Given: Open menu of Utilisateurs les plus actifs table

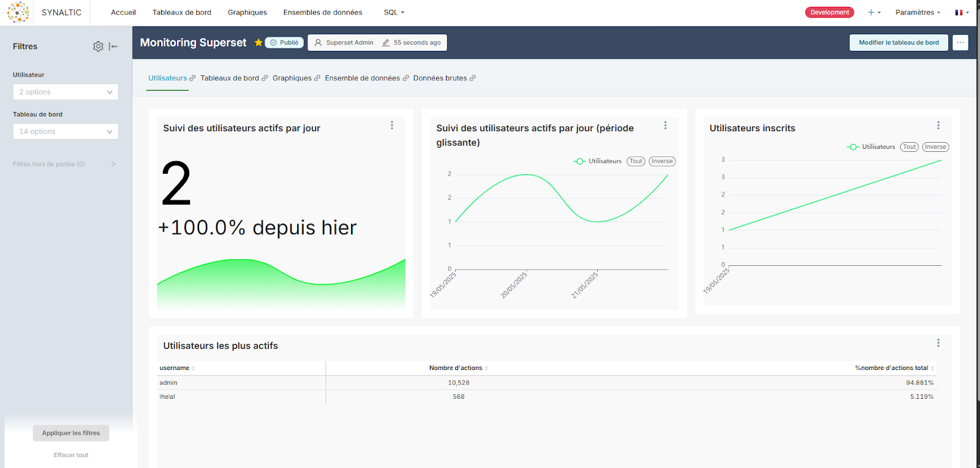Looking at the screenshot, I should coord(938,343).
